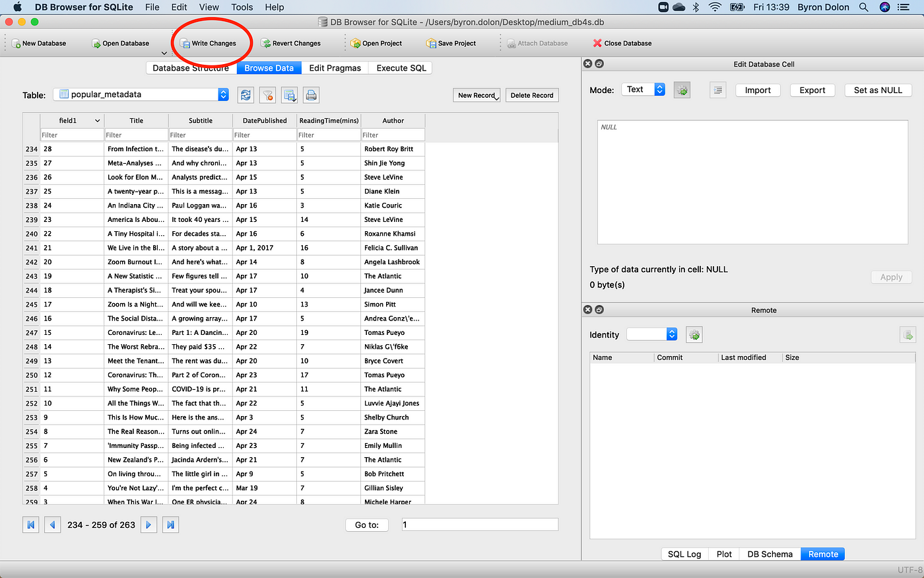Refresh the table data icon

pos(246,95)
